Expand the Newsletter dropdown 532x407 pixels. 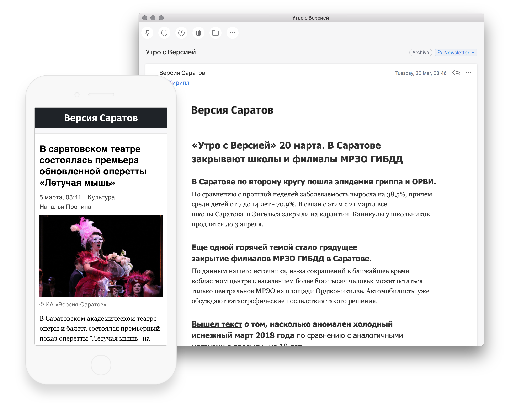tap(456, 53)
